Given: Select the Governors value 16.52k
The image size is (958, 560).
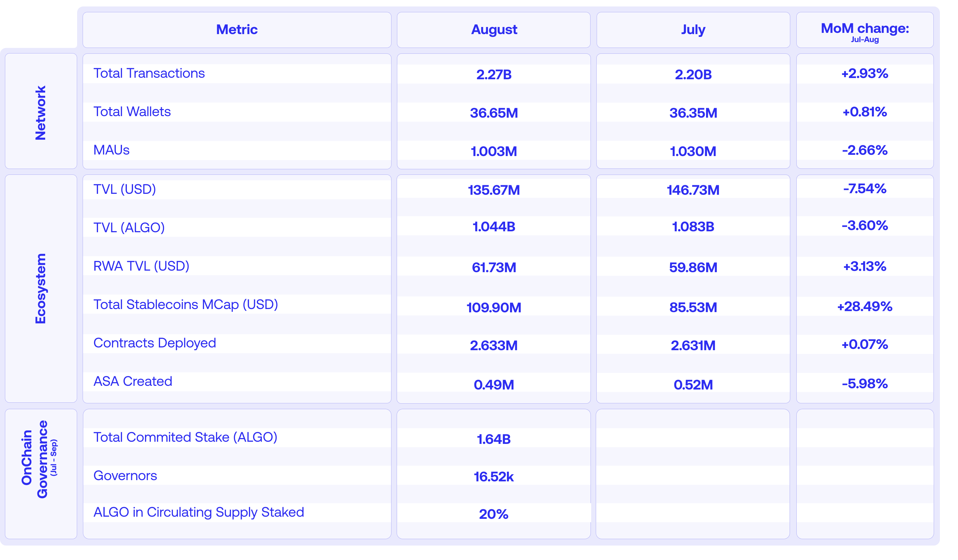Looking at the screenshot, I should tap(493, 477).
